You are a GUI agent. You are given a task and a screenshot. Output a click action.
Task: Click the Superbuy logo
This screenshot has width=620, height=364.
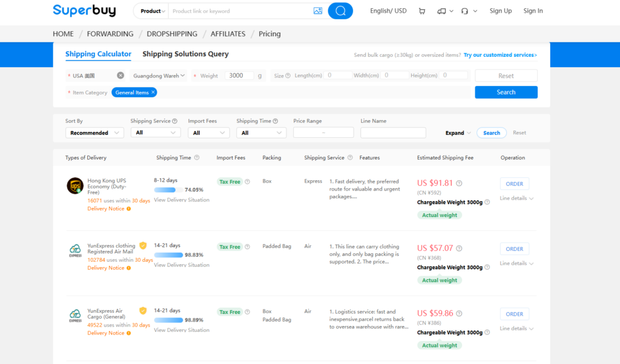[84, 10]
